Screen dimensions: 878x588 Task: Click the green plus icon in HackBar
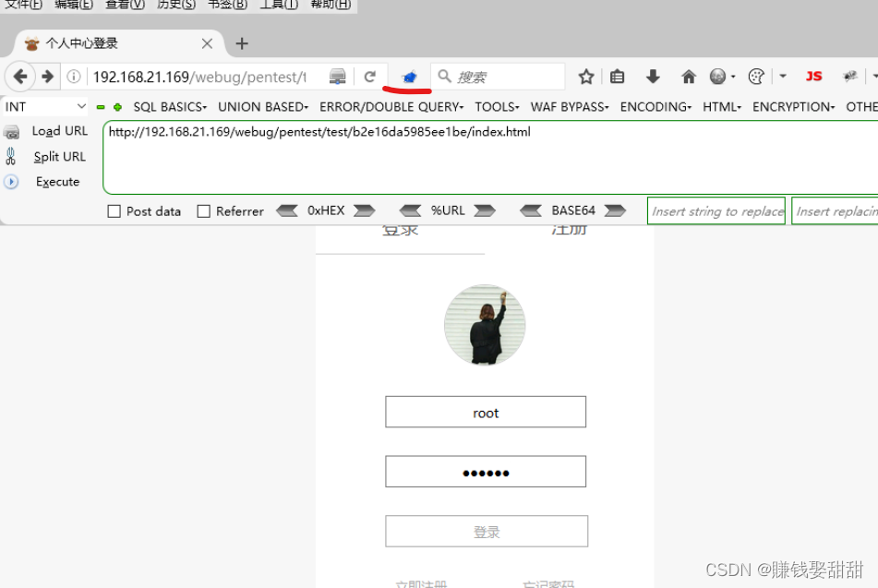coord(117,107)
